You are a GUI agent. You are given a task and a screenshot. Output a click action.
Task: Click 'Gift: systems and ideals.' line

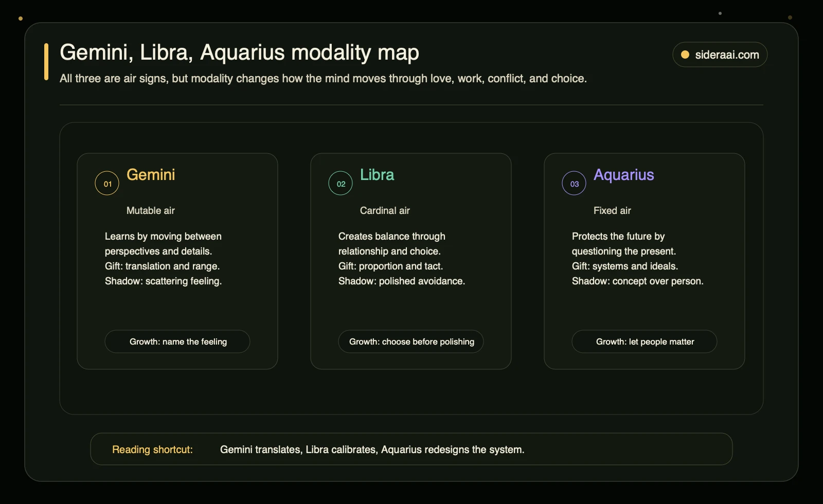pyautogui.click(x=625, y=266)
